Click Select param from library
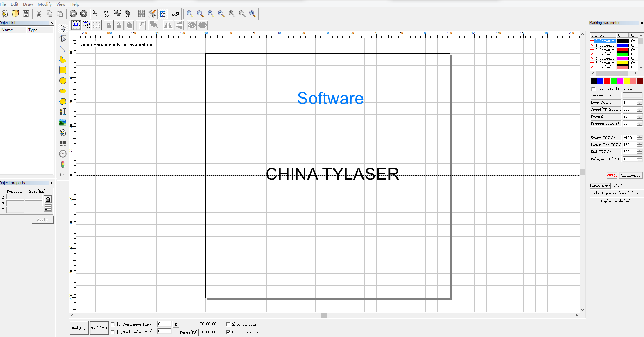 pyautogui.click(x=617, y=193)
